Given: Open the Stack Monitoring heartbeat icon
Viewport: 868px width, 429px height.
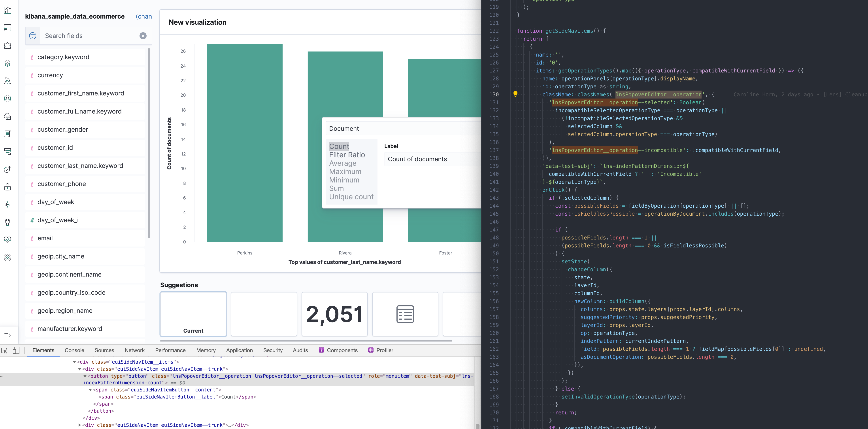Looking at the screenshot, I should pyautogui.click(x=8, y=240).
